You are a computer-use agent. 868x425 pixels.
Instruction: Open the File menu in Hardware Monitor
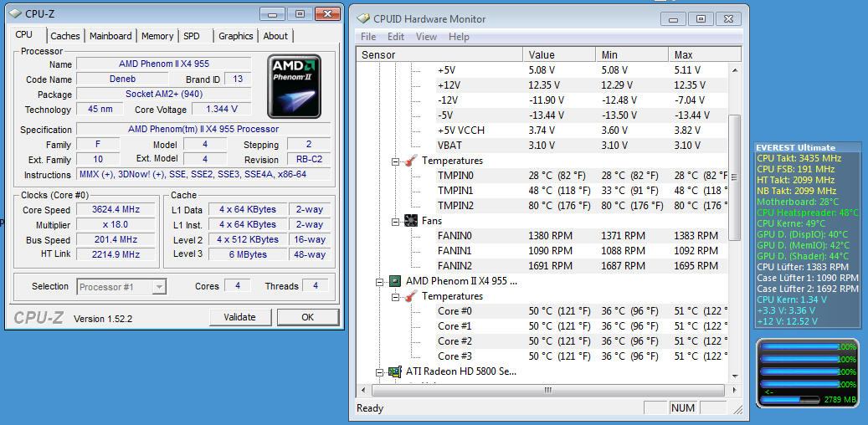click(368, 37)
